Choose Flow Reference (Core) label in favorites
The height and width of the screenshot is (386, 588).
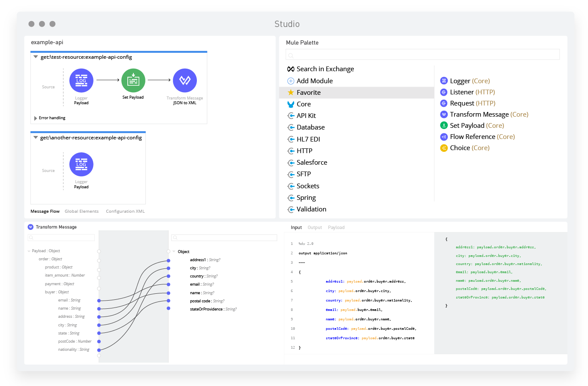pyautogui.click(x=482, y=137)
